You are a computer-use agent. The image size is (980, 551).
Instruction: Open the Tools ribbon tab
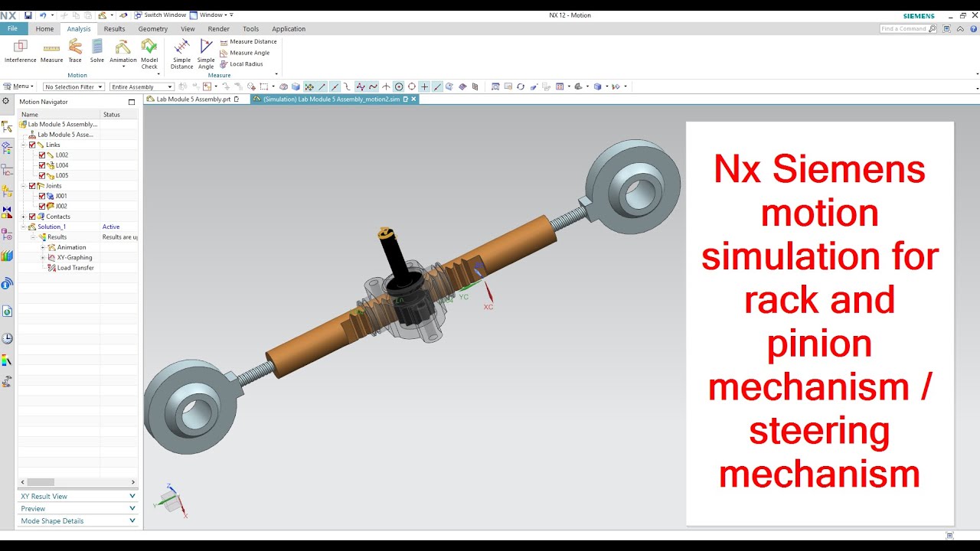[x=250, y=29]
